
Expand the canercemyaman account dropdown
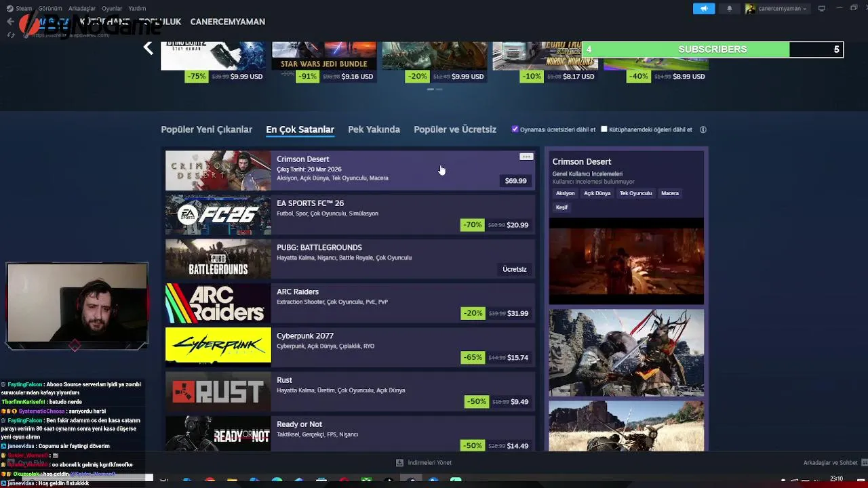click(776, 9)
